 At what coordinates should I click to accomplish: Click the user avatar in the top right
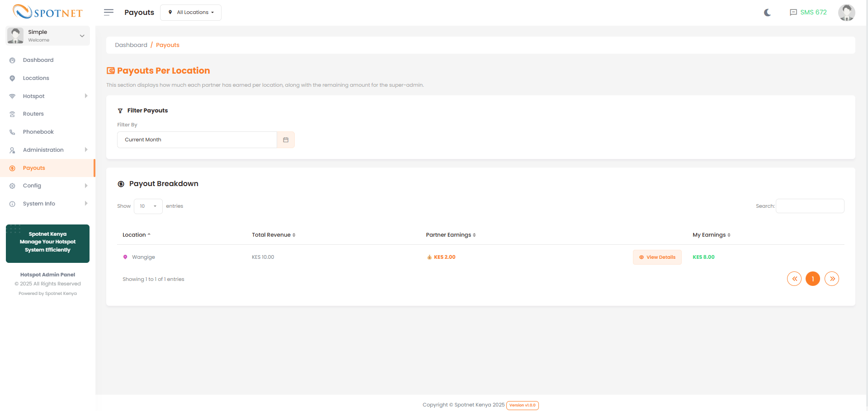pos(846,13)
